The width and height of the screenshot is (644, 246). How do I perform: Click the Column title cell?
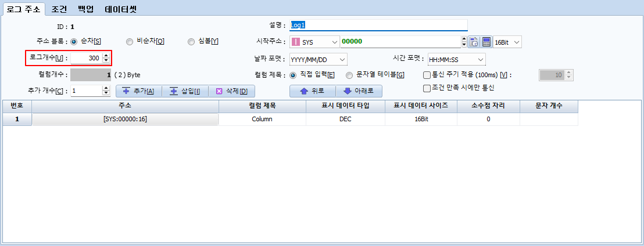click(262, 120)
